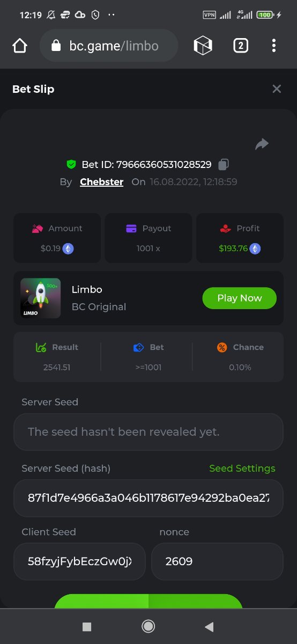Tap the bc.game/limbo address bar
This screenshot has width=297, height=644.
[x=109, y=46]
